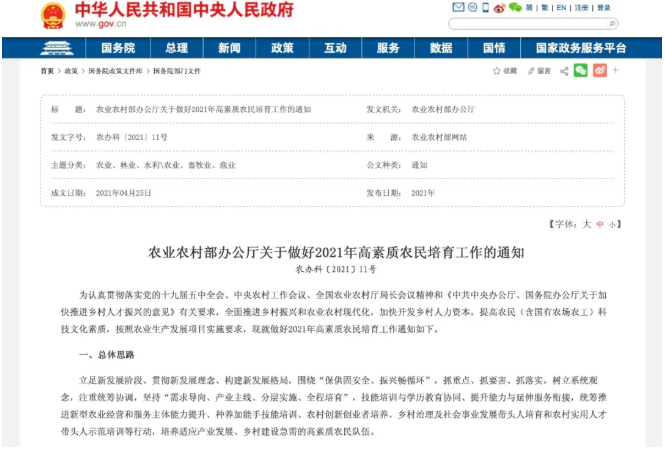This screenshot has height=451, width=665.
Task: Set font size to 小
Action: tap(612, 225)
